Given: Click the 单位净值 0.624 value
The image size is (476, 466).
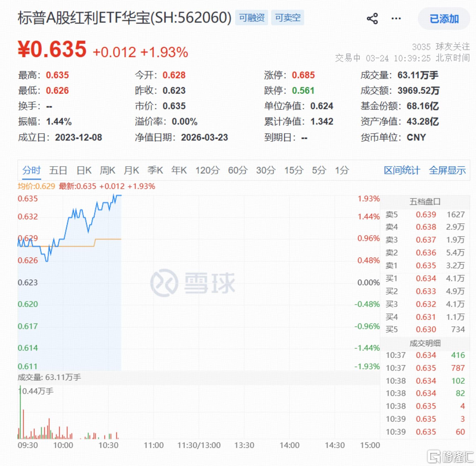Looking at the screenshot, I should [x=322, y=106].
